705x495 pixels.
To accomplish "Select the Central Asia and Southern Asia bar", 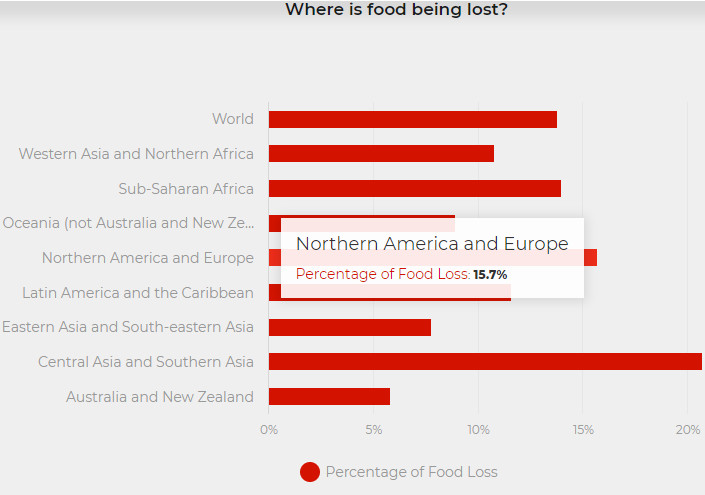I will 485,362.
